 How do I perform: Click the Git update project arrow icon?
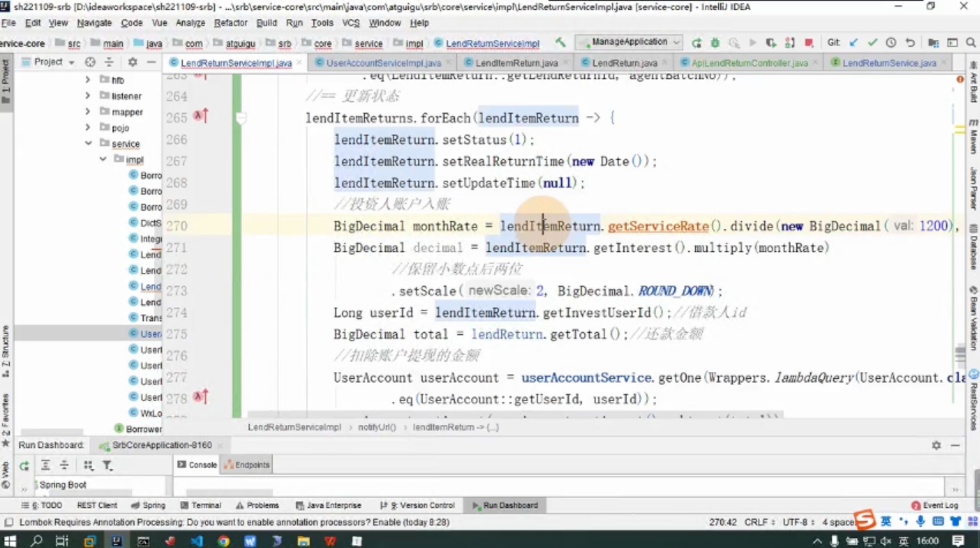[x=853, y=43]
